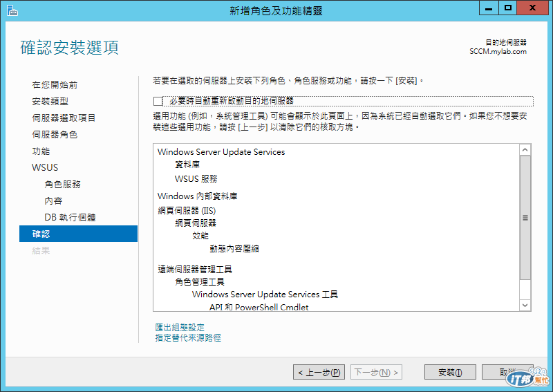Image resolution: width=553 pixels, height=392 pixels.
Task: Select the 內容 sub-step
Action: [x=53, y=200]
